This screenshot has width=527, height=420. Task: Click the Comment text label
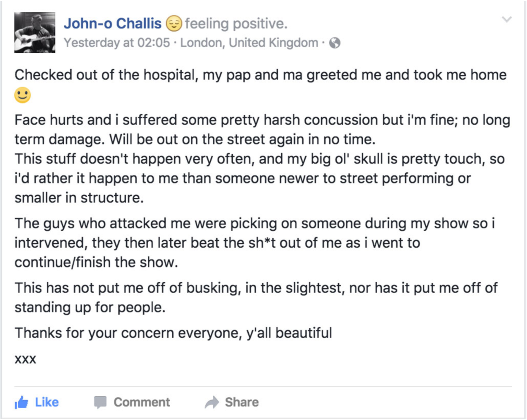[x=142, y=402]
